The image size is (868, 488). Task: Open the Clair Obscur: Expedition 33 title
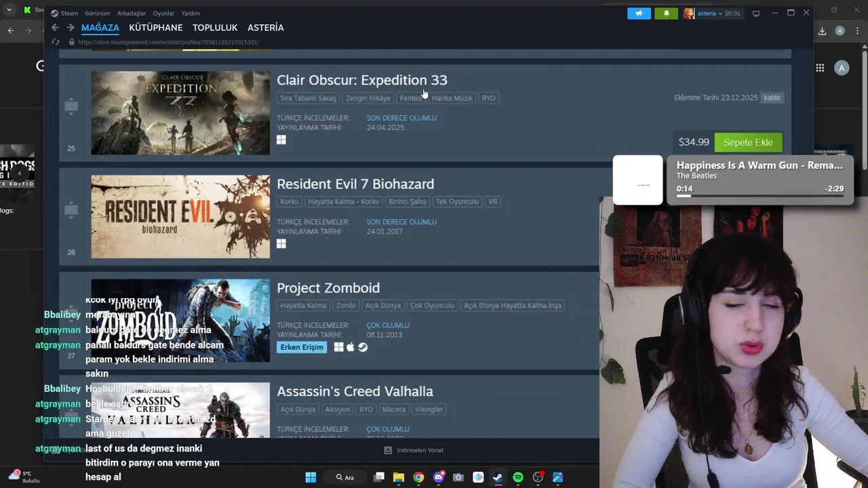[362, 80]
